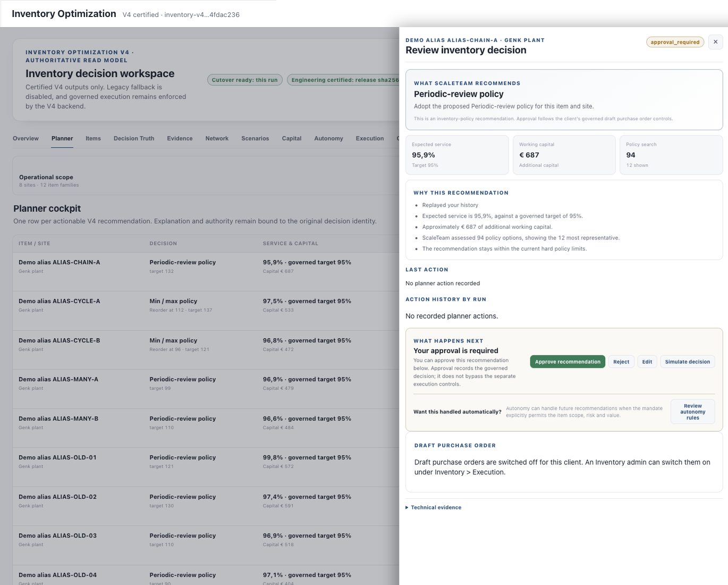Viewport: 728px width, 585px height.
Task: Click the Policy search 94 card
Action: pos(671,155)
